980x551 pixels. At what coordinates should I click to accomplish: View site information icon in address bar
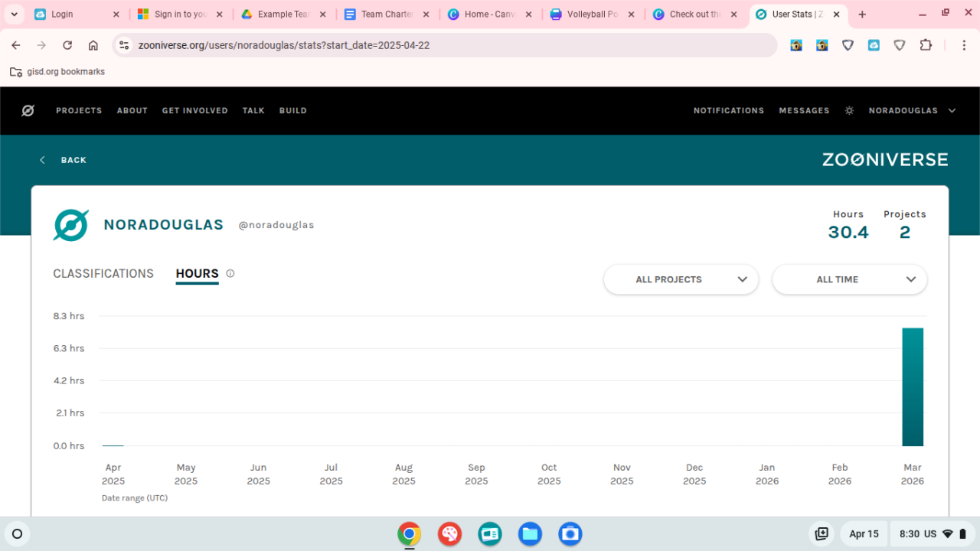point(125,45)
